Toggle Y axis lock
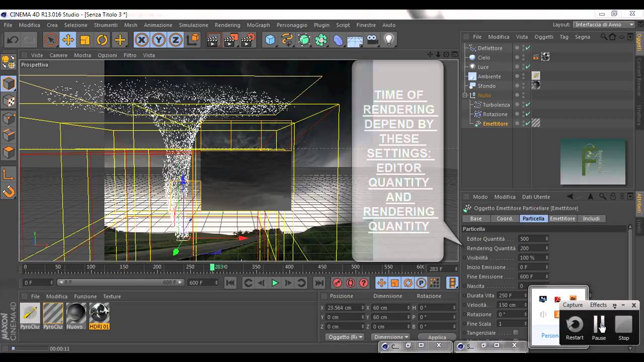644x362 pixels. [159, 40]
